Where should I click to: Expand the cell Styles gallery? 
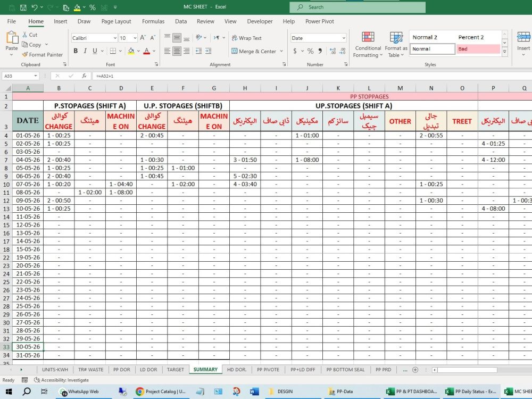click(x=504, y=52)
